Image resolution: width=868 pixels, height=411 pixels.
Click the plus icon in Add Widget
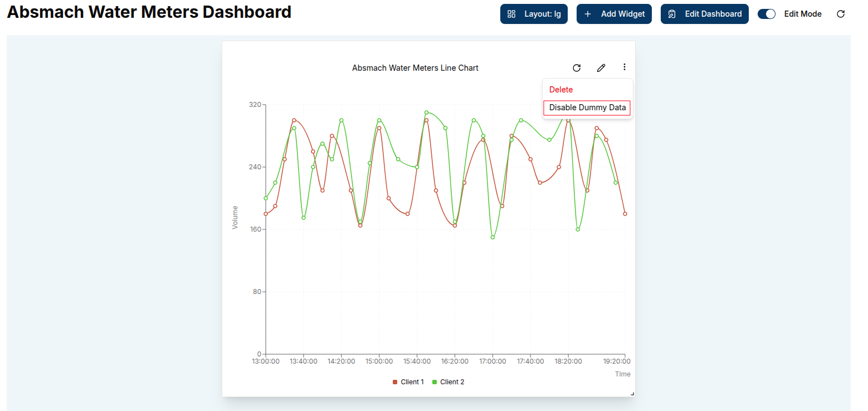[587, 14]
